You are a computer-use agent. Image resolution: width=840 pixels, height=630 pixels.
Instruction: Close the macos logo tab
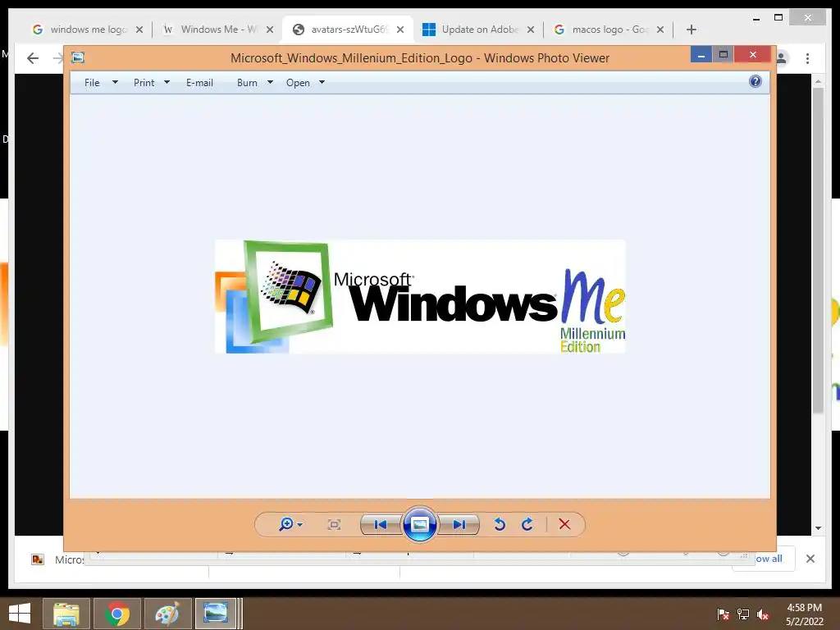660,30
